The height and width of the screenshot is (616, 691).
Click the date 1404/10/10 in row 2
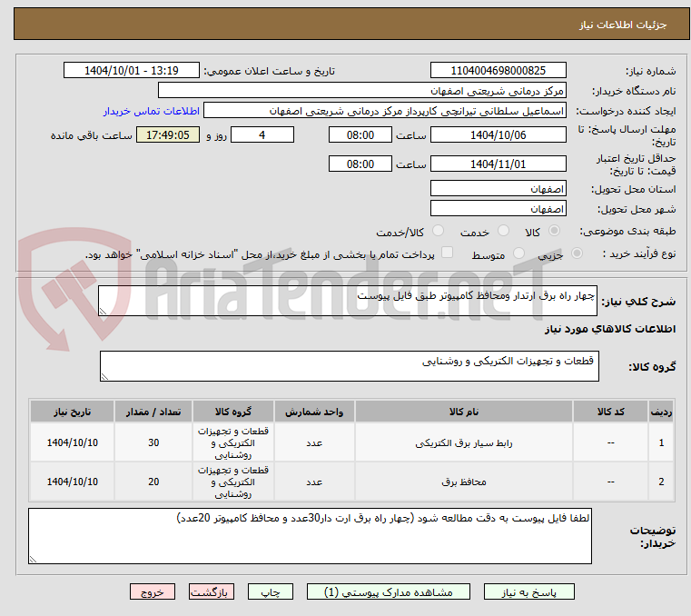73,482
